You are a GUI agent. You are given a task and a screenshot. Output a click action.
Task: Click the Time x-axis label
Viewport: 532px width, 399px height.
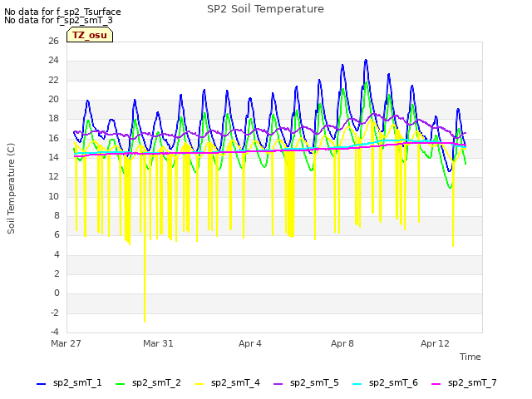(x=470, y=357)
